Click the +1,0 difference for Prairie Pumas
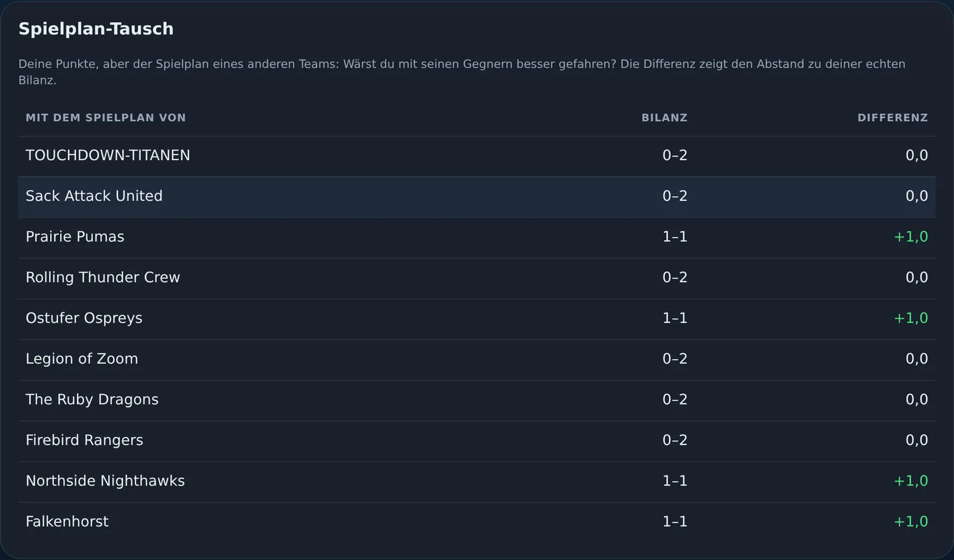 tap(911, 237)
